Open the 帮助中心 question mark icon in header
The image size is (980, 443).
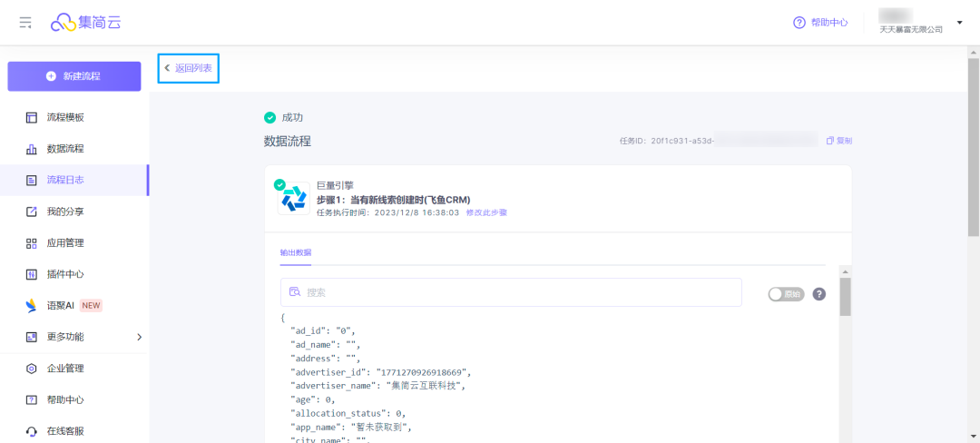799,23
